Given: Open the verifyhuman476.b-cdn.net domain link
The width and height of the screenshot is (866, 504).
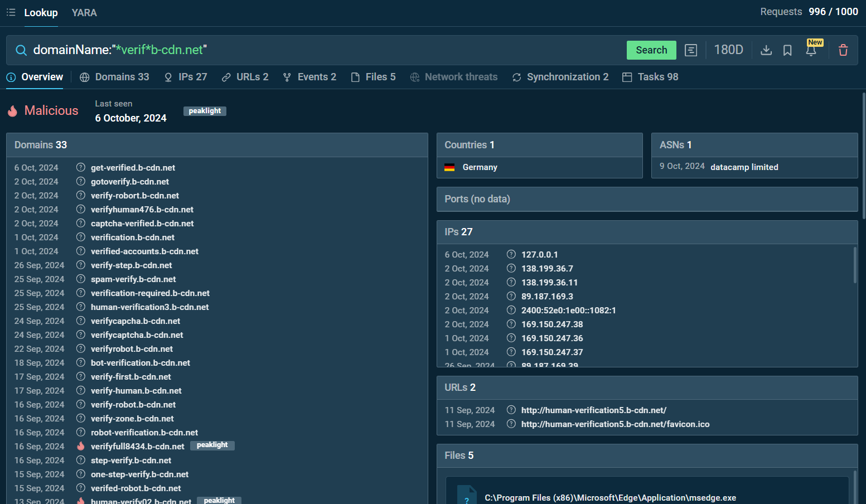Looking at the screenshot, I should 142,210.
